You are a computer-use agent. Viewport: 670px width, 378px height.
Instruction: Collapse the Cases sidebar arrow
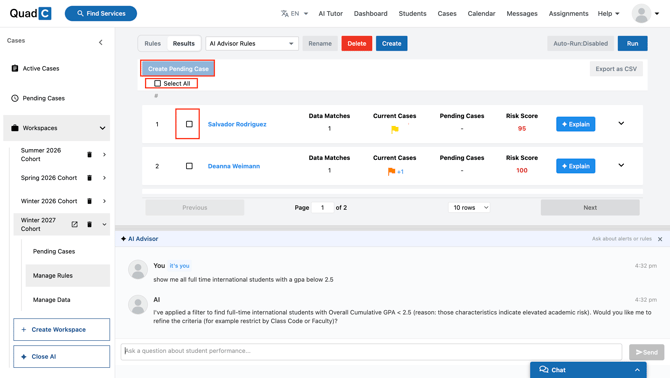point(100,42)
